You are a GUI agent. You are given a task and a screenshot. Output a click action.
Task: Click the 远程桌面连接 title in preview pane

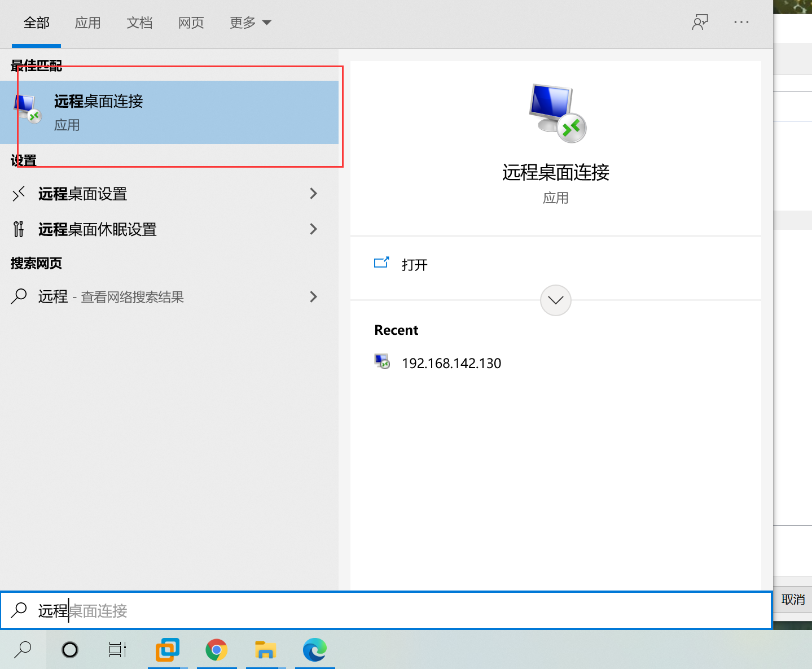(556, 172)
